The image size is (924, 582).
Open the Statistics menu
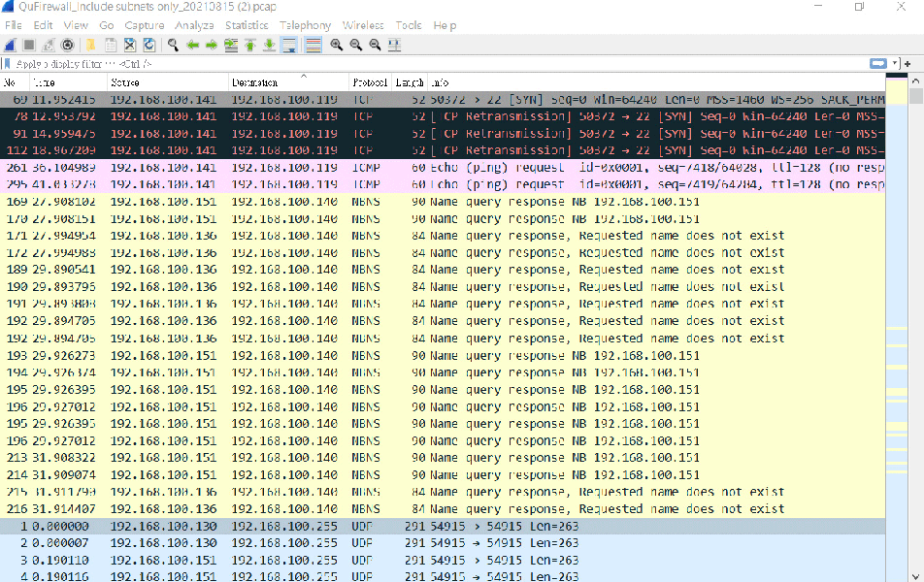click(x=247, y=25)
